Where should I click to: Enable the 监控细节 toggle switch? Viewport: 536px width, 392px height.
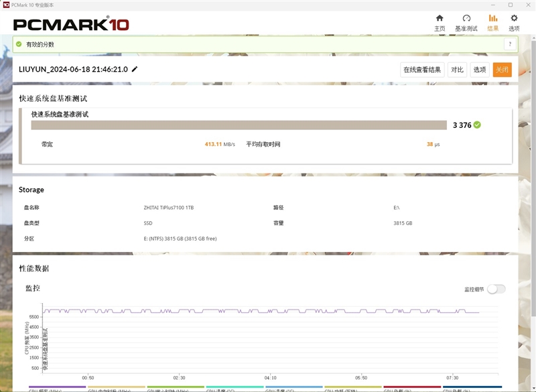click(x=496, y=289)
